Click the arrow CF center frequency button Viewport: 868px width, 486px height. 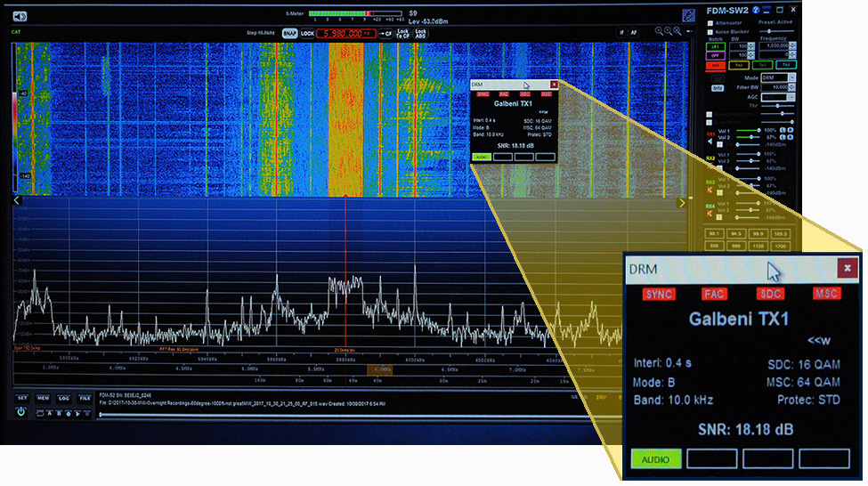point(385,34)
